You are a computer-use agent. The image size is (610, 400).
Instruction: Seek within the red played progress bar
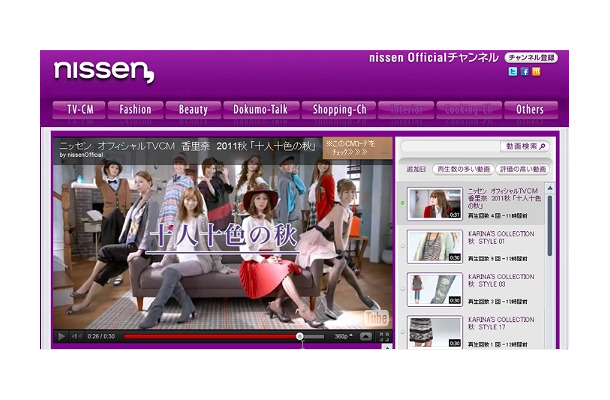click(211, 337)
